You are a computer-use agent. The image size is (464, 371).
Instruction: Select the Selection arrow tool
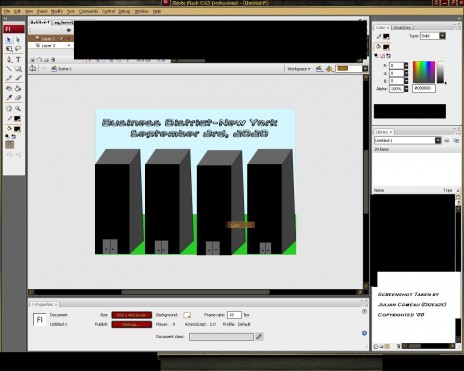pyautogui.click(x=9, y=40)
